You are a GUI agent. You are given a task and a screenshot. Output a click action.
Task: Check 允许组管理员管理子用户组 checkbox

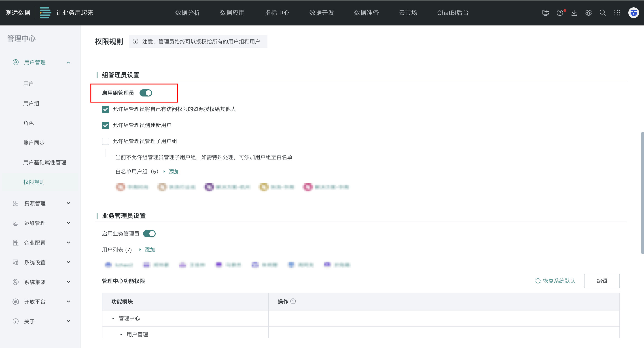click(x=106, y=141)
